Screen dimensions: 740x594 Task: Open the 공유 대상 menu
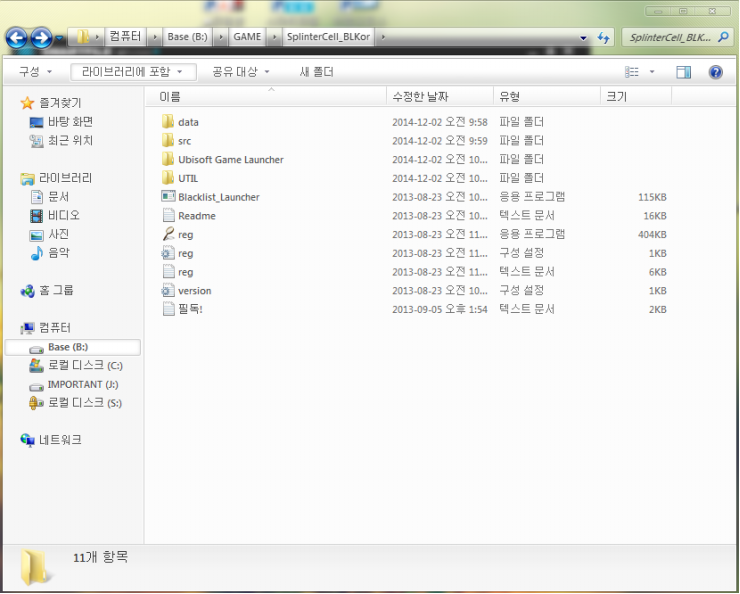[x=241, y=72]
